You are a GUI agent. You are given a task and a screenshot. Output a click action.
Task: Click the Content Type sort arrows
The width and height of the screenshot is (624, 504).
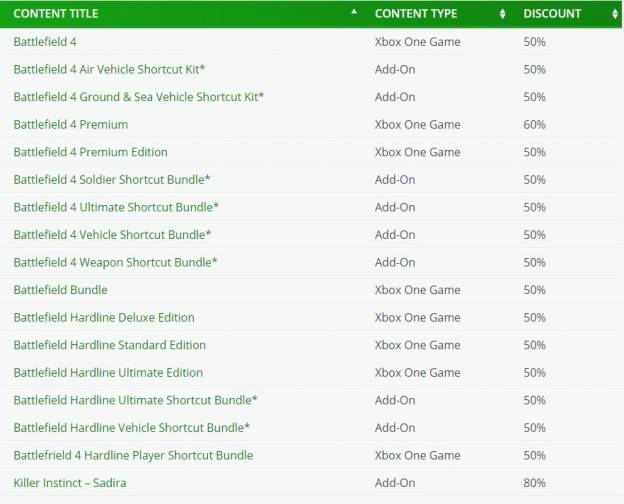click(502, 14)
